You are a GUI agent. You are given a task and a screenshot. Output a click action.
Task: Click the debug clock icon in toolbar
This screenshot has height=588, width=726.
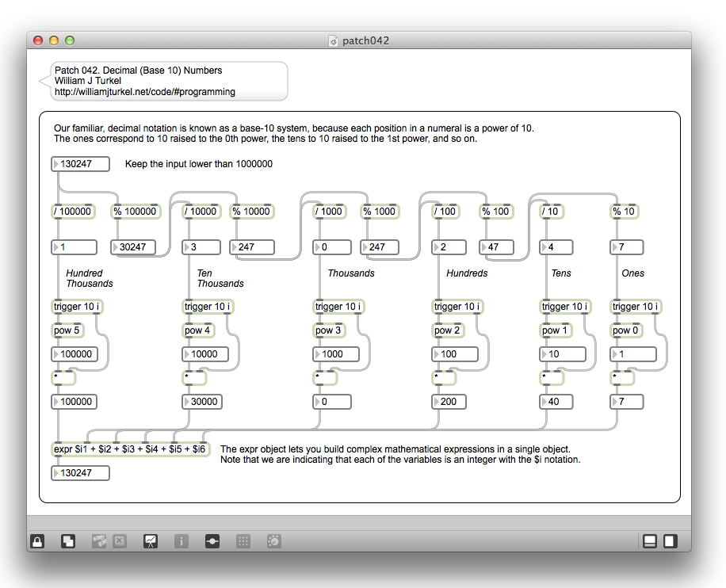click(273, 541)
